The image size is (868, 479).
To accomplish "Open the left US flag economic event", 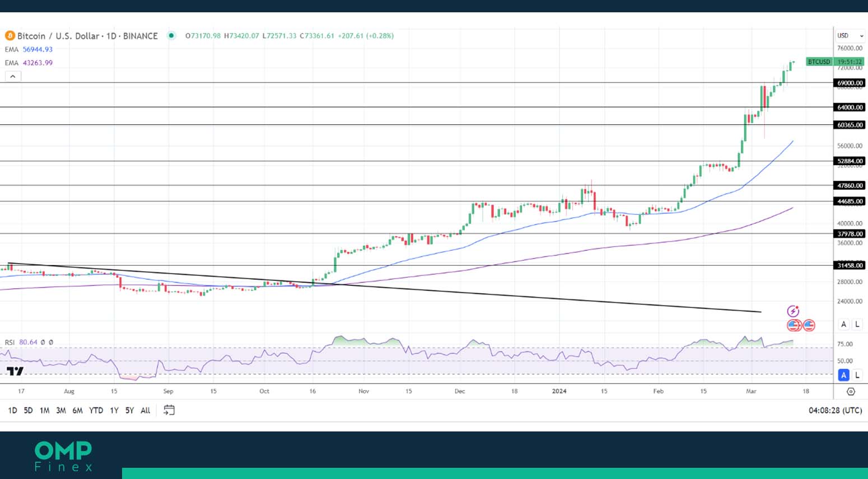I will tap(794, 325).
